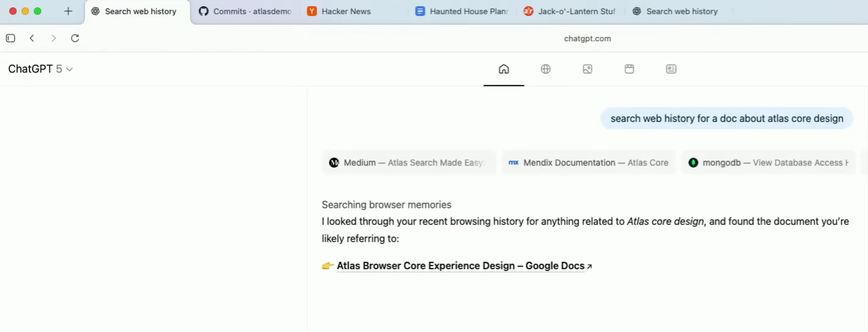868x332 pixels.
Task: Open a new tab with the plus icon
Action: [x=68, y=11]
